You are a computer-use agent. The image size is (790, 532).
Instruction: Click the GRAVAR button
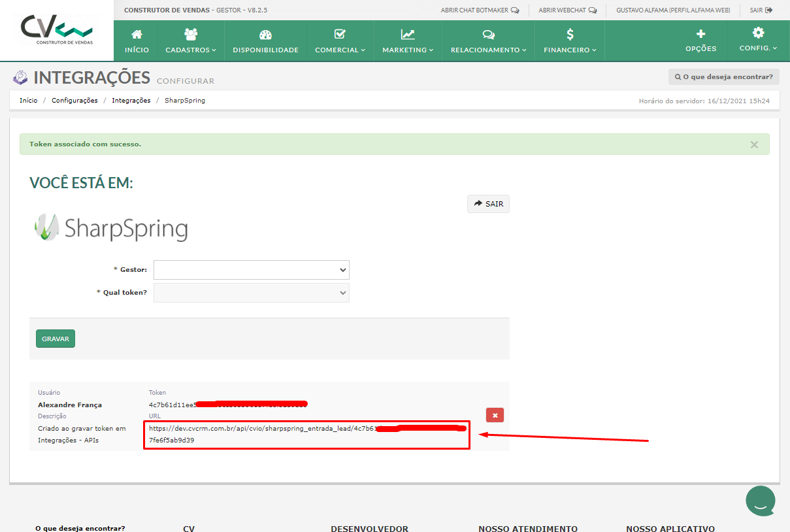pyautogui.click(x=56, y=339)
